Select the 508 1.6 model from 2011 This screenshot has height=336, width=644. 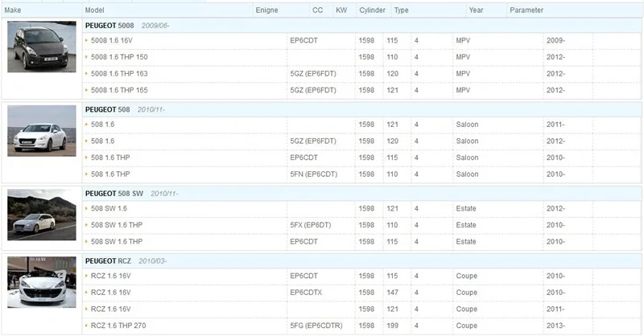click(103, 125)
